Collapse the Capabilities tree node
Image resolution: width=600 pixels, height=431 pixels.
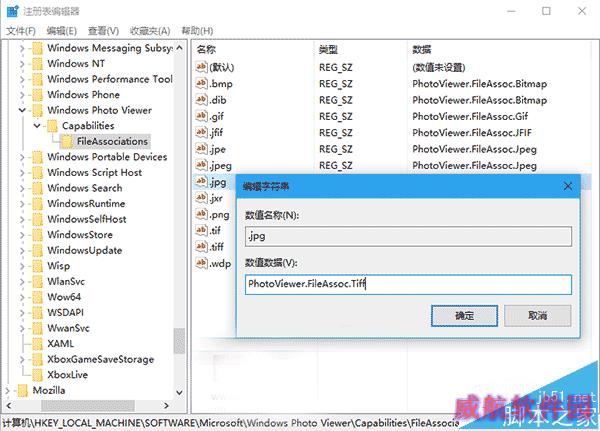point(37,126)
